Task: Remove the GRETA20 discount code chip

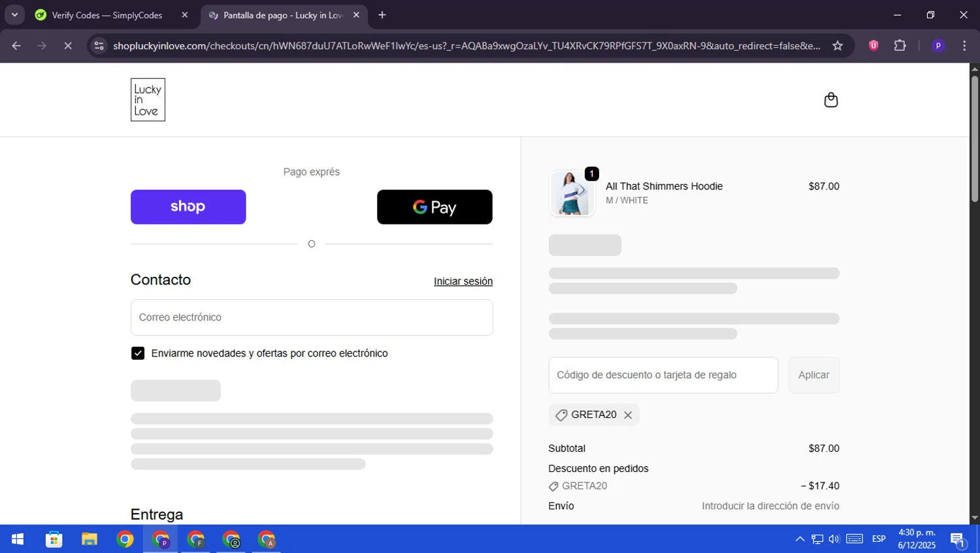Action: click(x=628, y=415)
